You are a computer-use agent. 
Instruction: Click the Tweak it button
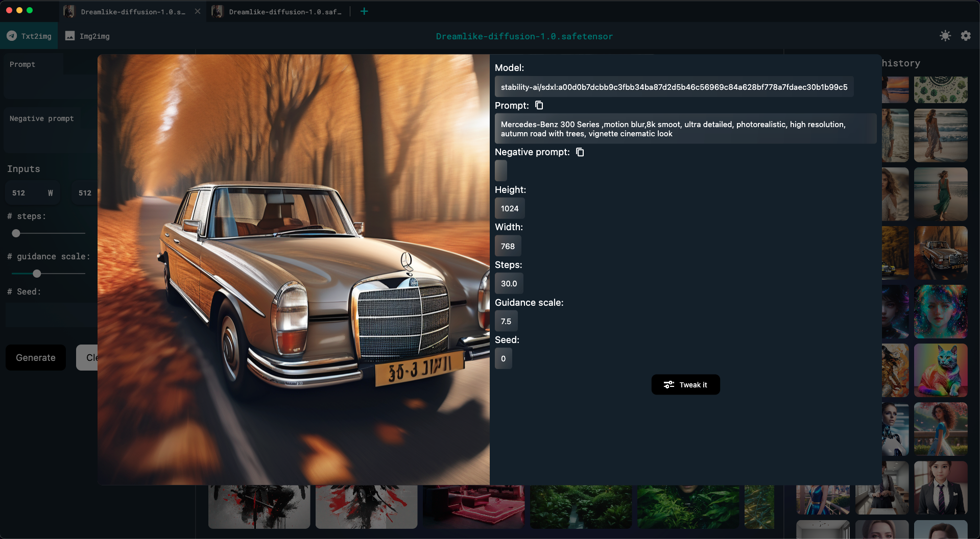click(x=685, y=385)
